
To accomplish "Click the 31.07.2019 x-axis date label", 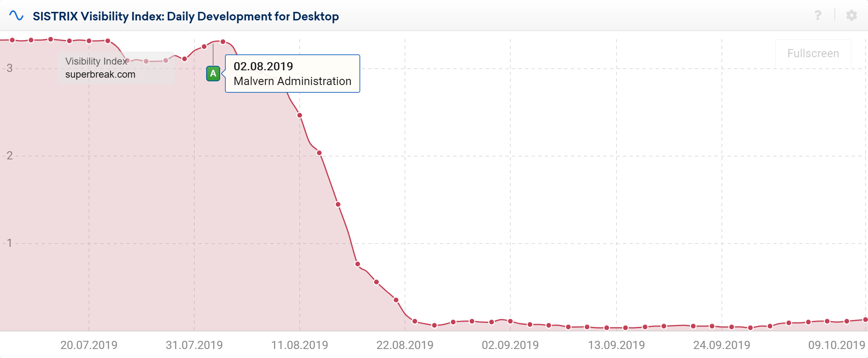I will (x=194, y=345).
